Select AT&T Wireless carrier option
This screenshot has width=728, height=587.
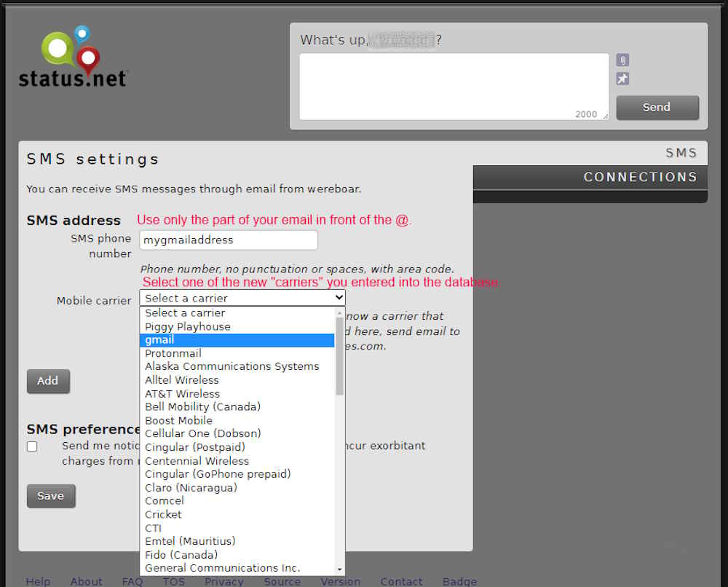[237, 393]
